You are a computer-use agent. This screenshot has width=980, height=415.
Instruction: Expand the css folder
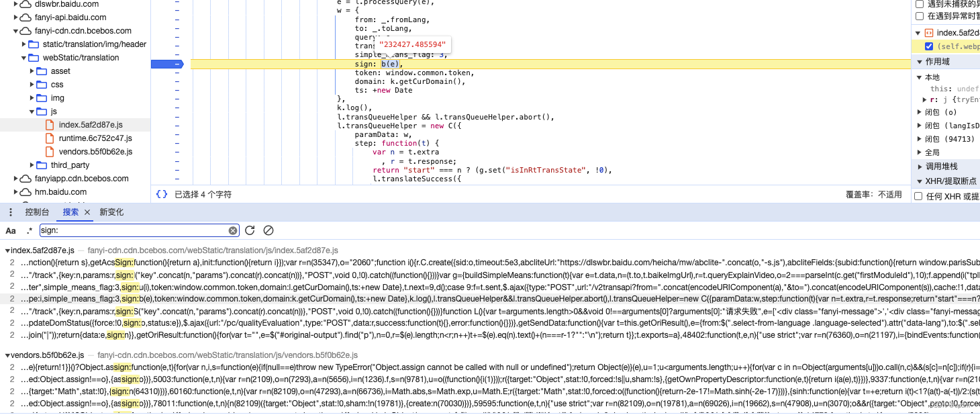coord(32,85)
